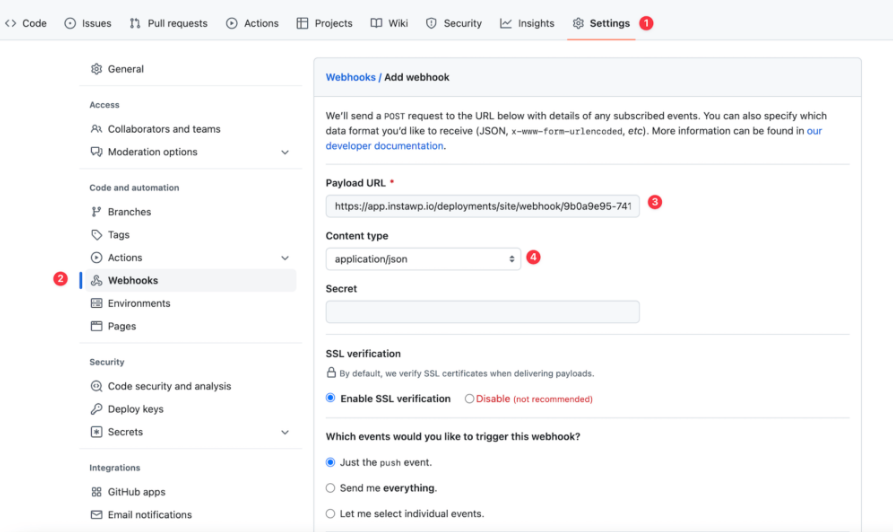This screenshot has height=532, width=893.
Task: Expand Moderation options chevron
Action: (x=285, y=152)
